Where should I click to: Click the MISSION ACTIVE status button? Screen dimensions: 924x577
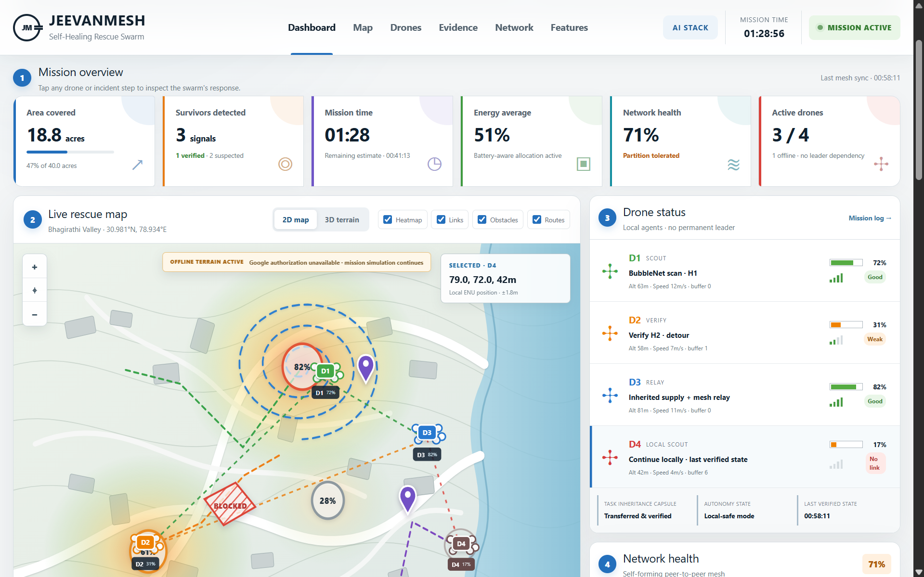(x=854, y=27)
